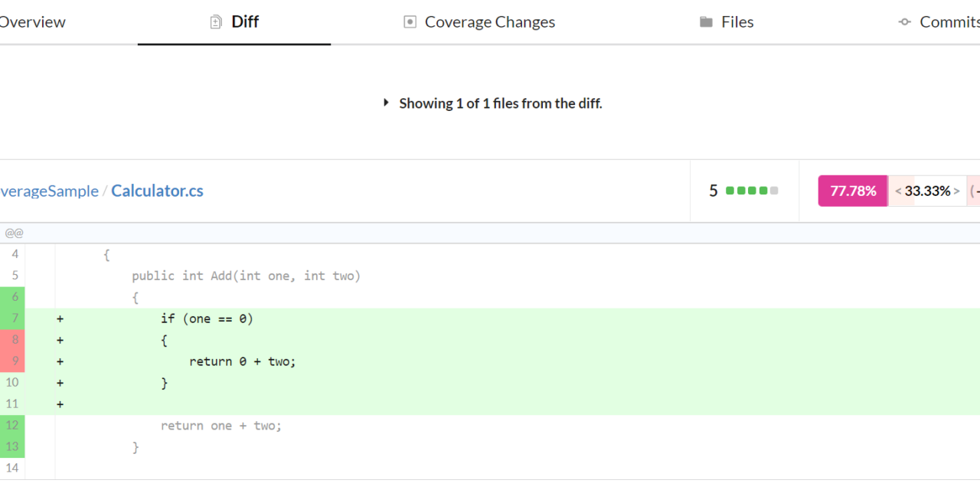Select uncovered red line number 9
The image size is (980, 490).
14,361
